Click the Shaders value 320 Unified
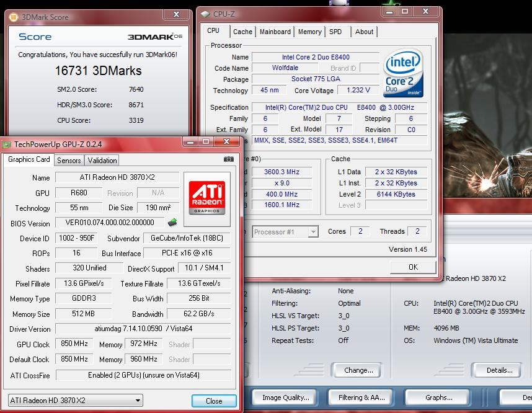This screenshot has height=413, width=532. coord(89,268)
